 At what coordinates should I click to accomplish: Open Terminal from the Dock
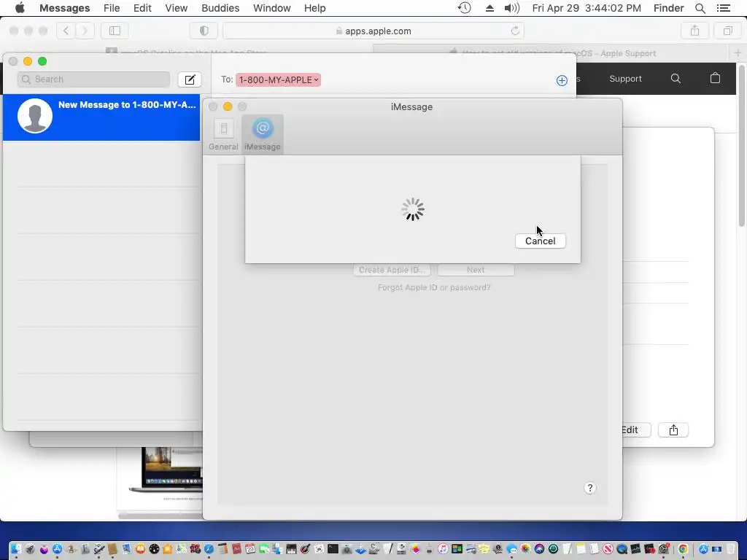point(333,549)
